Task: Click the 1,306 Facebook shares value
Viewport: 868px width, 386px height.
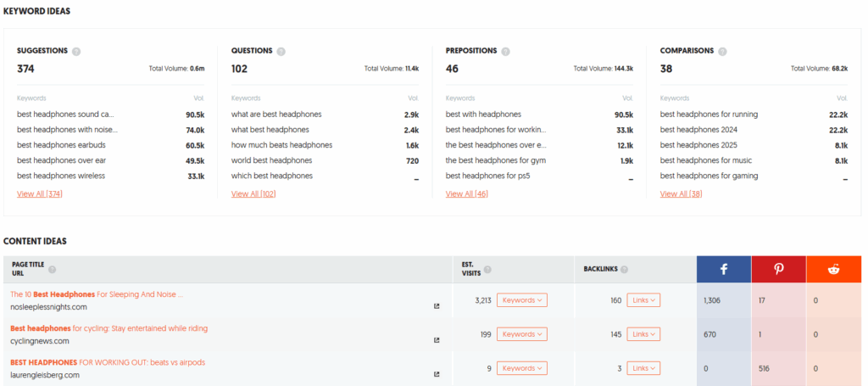Action: click(x=712, y=300)
